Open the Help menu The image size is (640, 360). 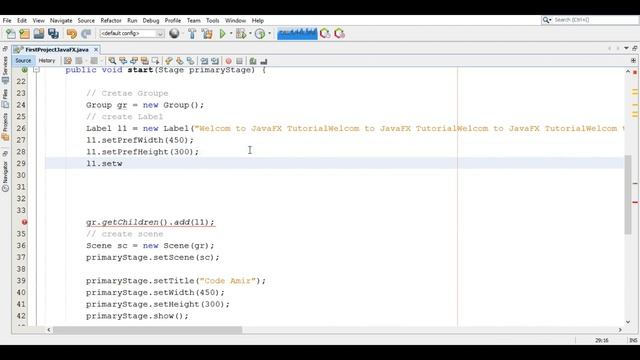(x=258, y=20)
